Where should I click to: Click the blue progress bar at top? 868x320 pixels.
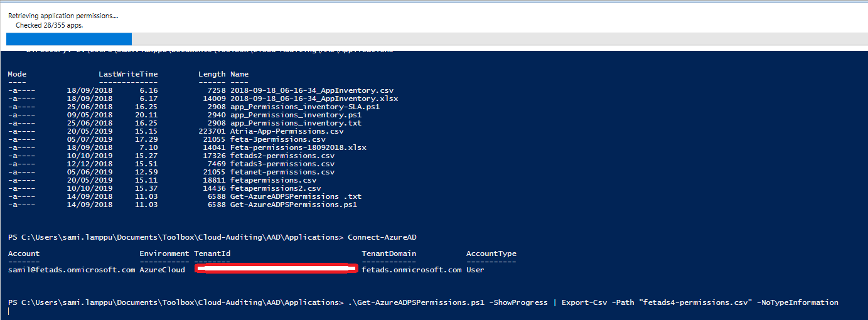click(x=69, y=39)
